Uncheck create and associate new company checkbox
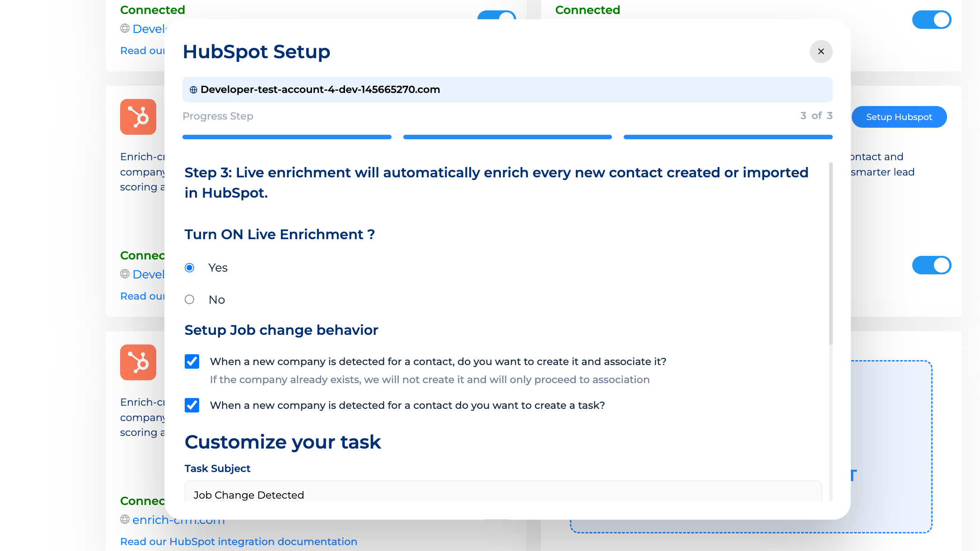980x551 pixels. (192, 361)
